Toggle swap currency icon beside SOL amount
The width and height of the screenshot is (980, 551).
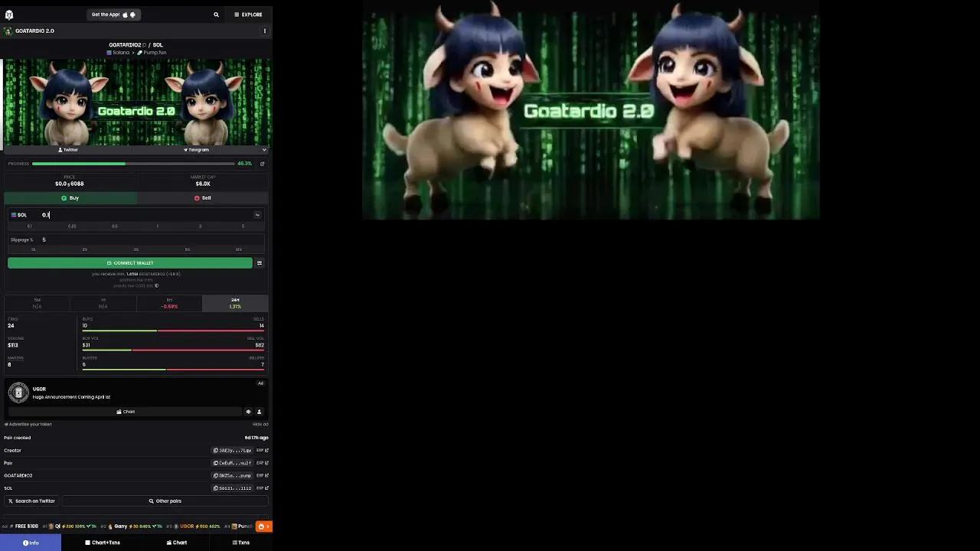[x=257, y=215]
